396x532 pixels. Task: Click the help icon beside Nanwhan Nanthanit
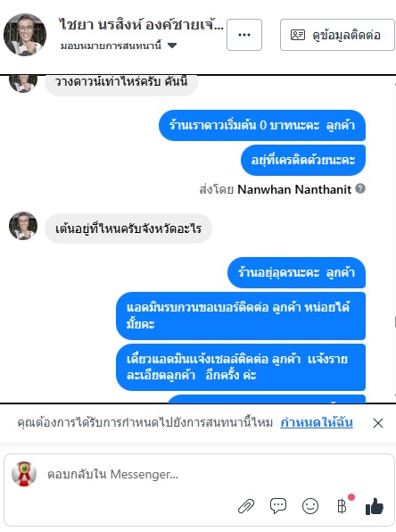coord(360,188)
